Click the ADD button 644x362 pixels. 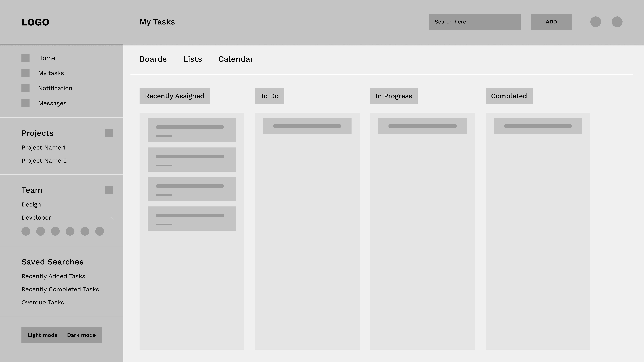click(x=551, y=22)
